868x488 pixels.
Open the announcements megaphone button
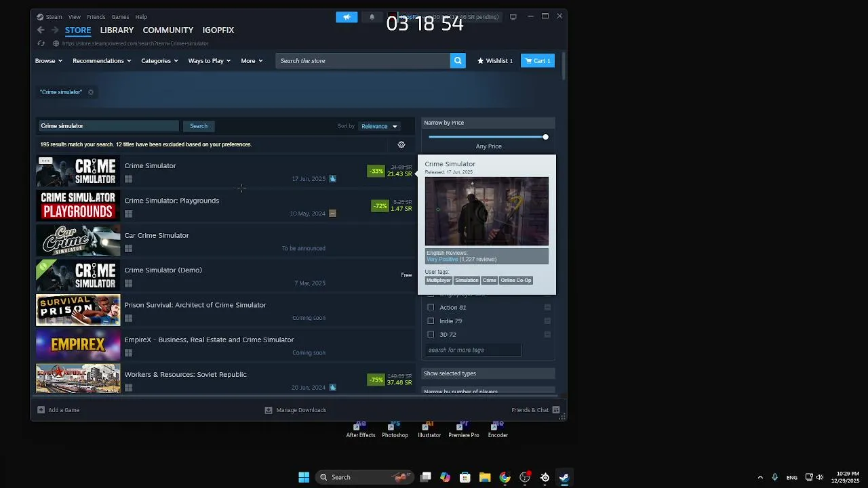click(x=347, y=17)
